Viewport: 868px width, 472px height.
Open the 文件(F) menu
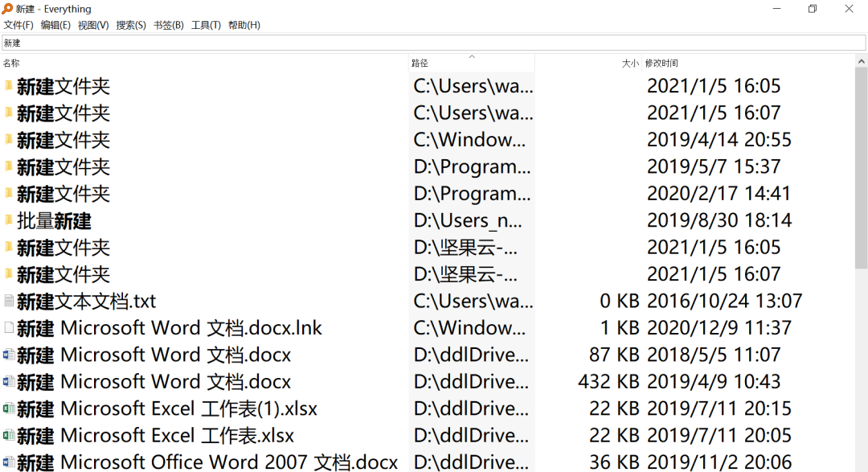point(18,25)
